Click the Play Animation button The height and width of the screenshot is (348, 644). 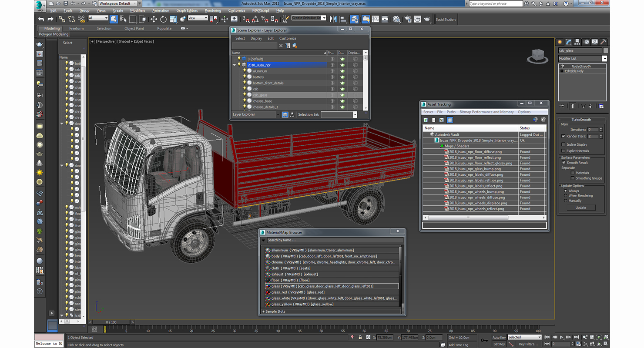coord(562,337)
